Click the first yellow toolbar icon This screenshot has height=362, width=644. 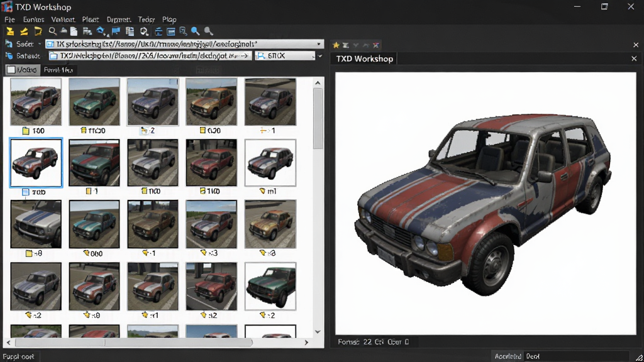point(10,31)
